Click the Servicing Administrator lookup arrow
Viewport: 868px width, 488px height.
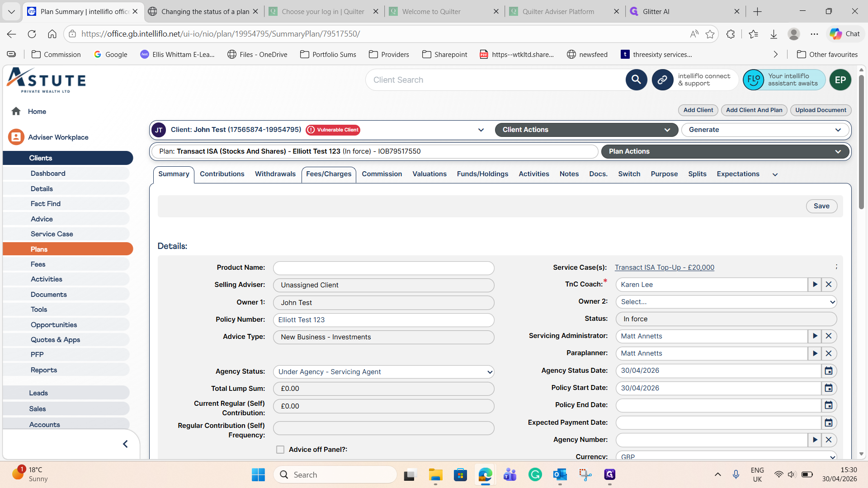coord(815,336)
